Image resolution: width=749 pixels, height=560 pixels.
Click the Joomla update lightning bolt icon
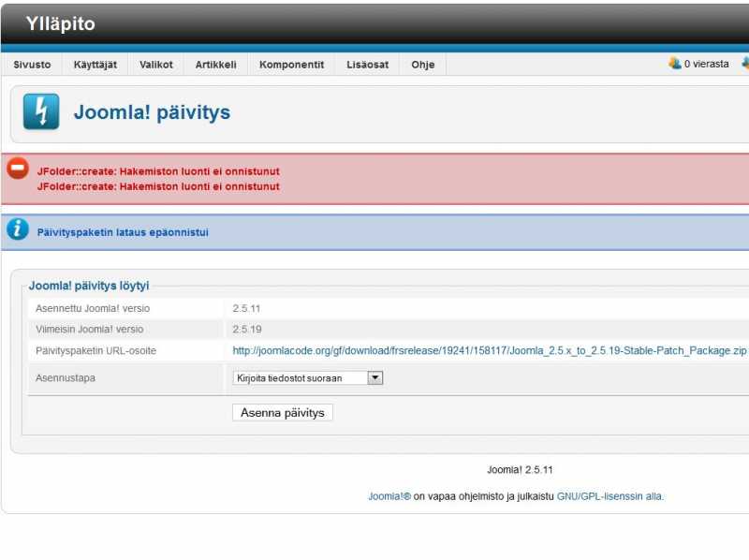pyautogui.click(x=41, y=111)
